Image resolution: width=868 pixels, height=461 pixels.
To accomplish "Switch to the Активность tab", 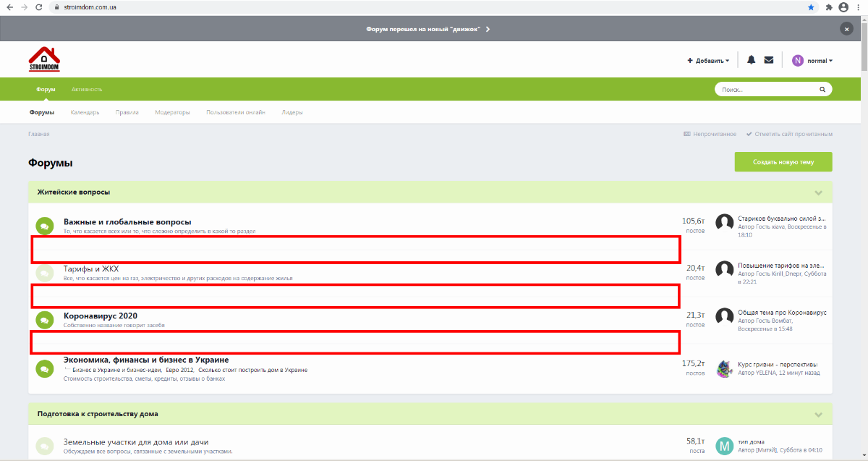I will pyautogui.click(x=87, y=89).
